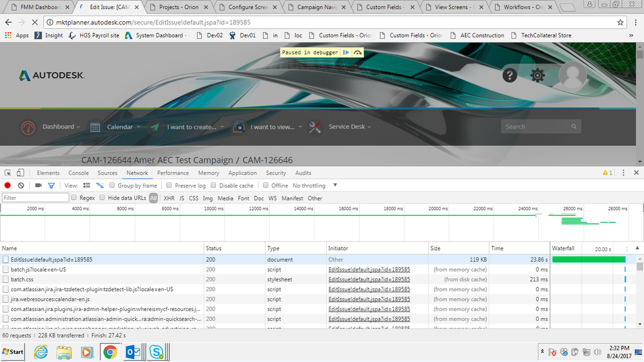Click the Autodesk Search box

(x=540, y=126)
